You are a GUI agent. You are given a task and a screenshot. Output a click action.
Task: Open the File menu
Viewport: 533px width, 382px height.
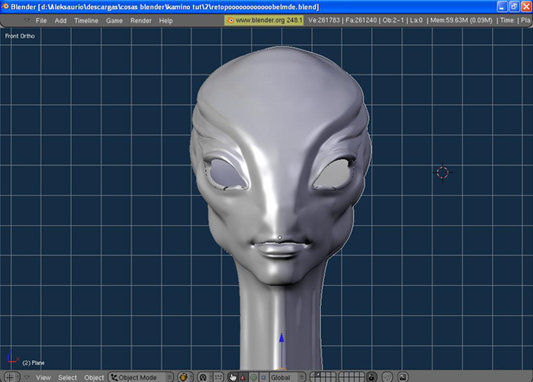tap(41, 21)
